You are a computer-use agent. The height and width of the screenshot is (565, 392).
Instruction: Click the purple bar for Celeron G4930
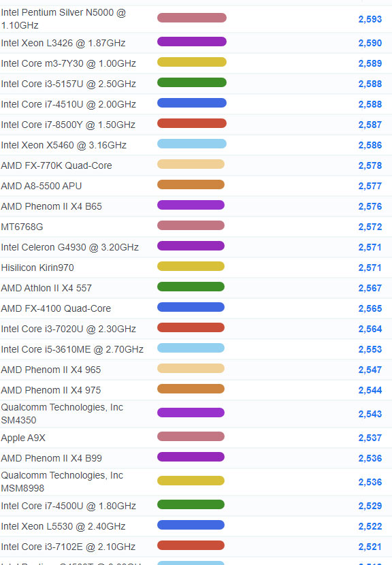point(191,246)
